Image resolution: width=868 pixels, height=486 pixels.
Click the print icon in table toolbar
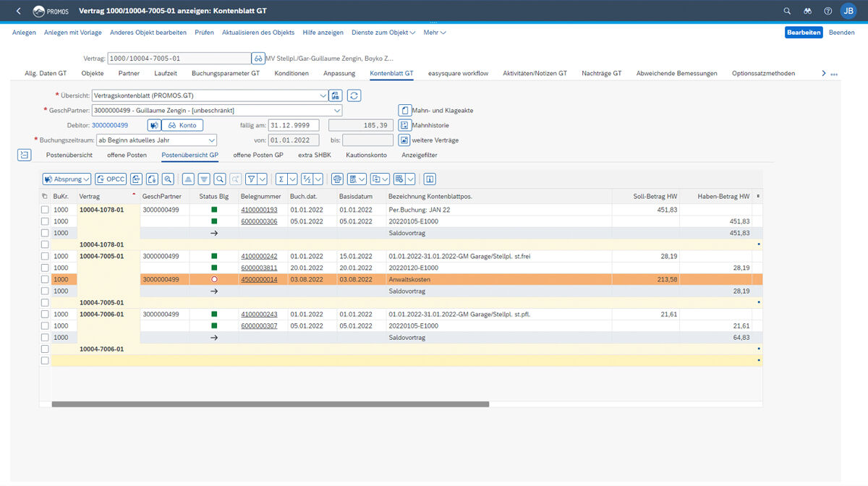click(337, 179)
